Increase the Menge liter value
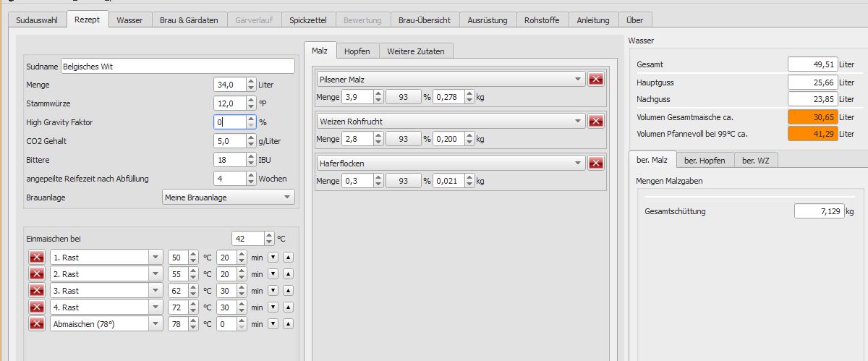Screen dimensions: 868x361 click(251, 82)
